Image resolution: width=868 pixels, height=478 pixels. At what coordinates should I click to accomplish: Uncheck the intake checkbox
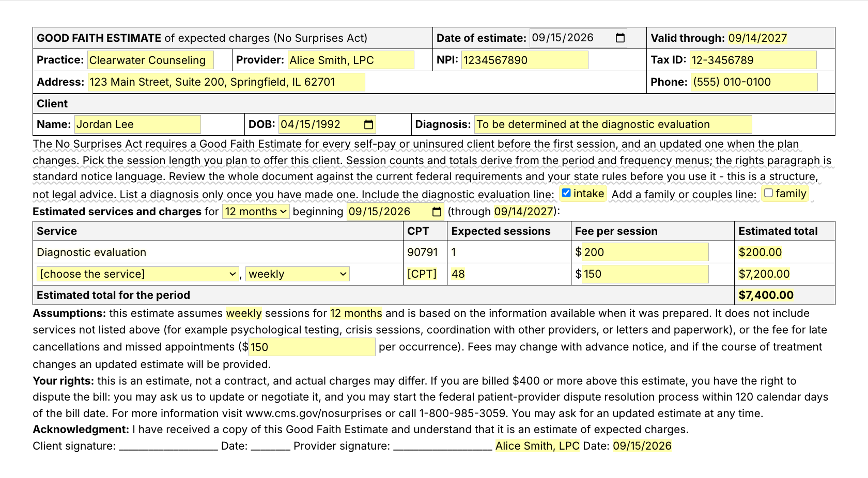click(566, 193)
